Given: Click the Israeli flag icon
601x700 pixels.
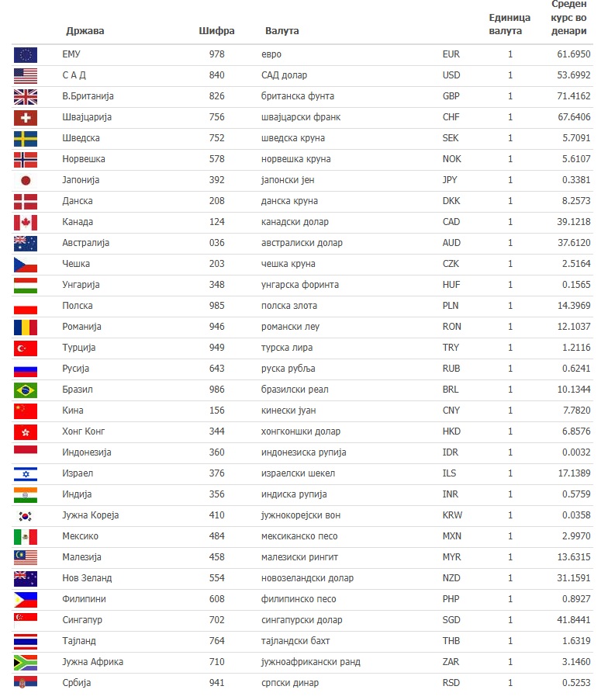Looking at the screenshot, I should pos(25,473).
